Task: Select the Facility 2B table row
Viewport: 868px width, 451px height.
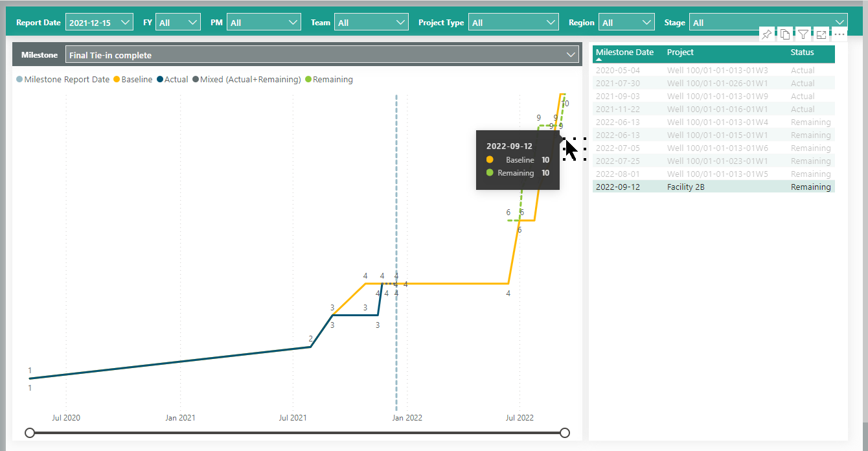Action: 685,187
